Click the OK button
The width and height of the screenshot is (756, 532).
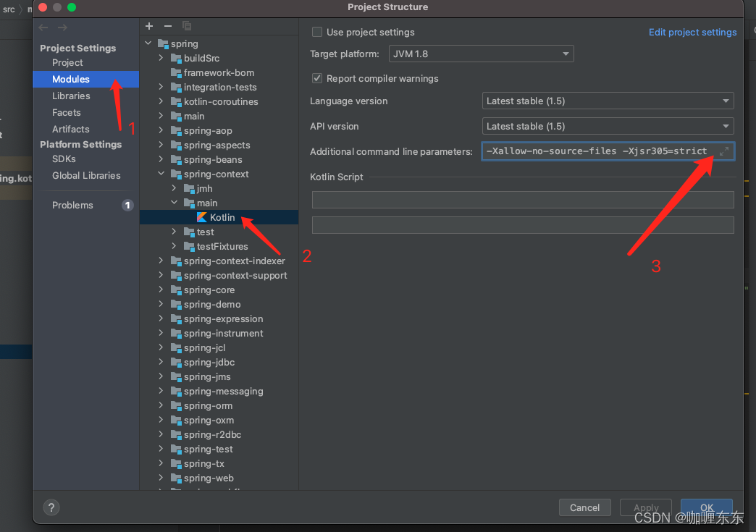(x=707, y=507)
